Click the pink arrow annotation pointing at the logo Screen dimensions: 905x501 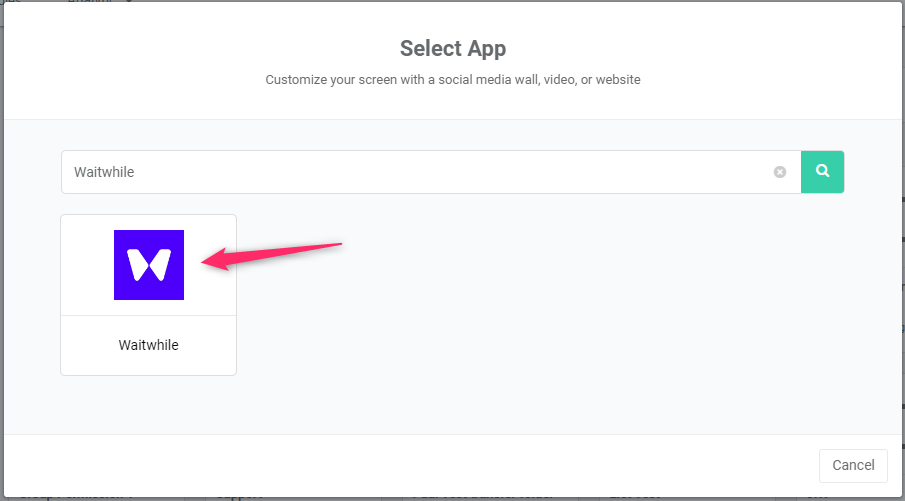271,256
